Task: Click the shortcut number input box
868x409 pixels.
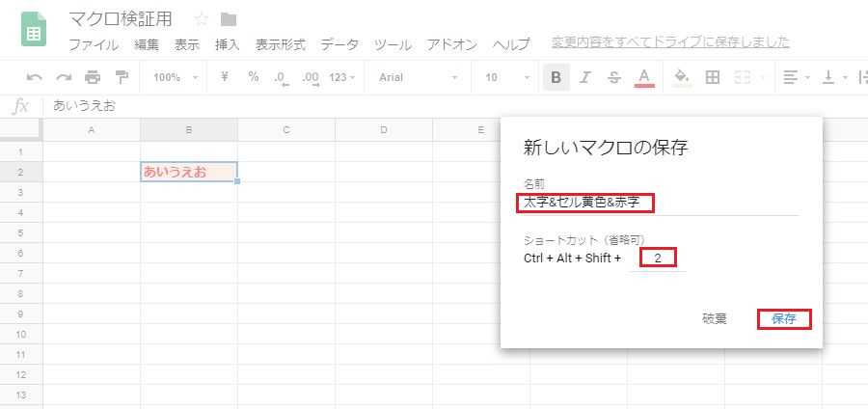Action: (658, 259)
